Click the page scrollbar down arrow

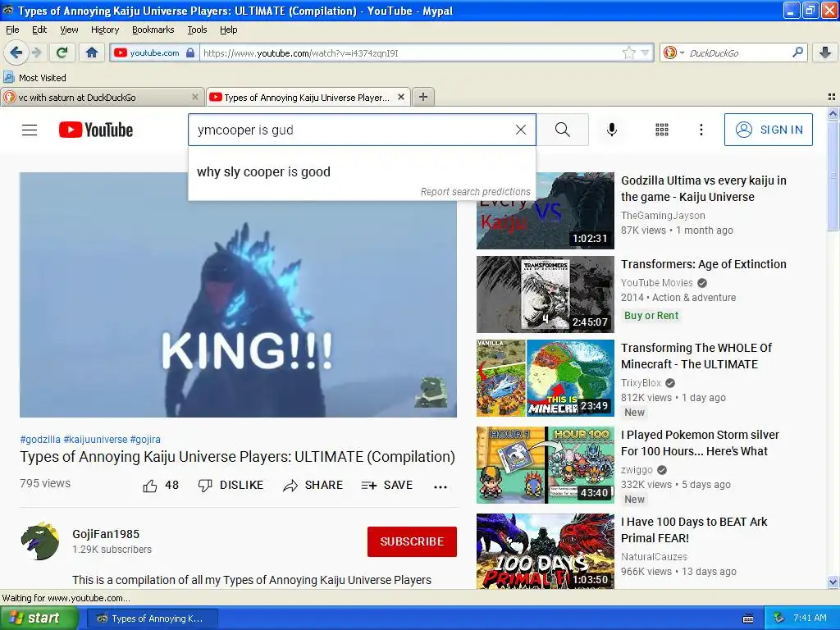pyautogui.click(x=833, y=582)
